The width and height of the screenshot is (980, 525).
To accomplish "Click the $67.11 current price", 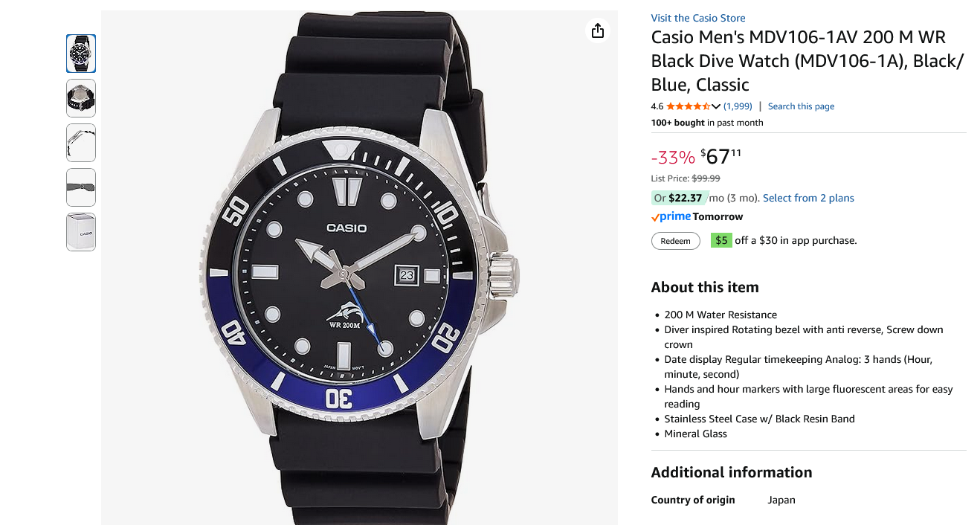I will [720, 156].
